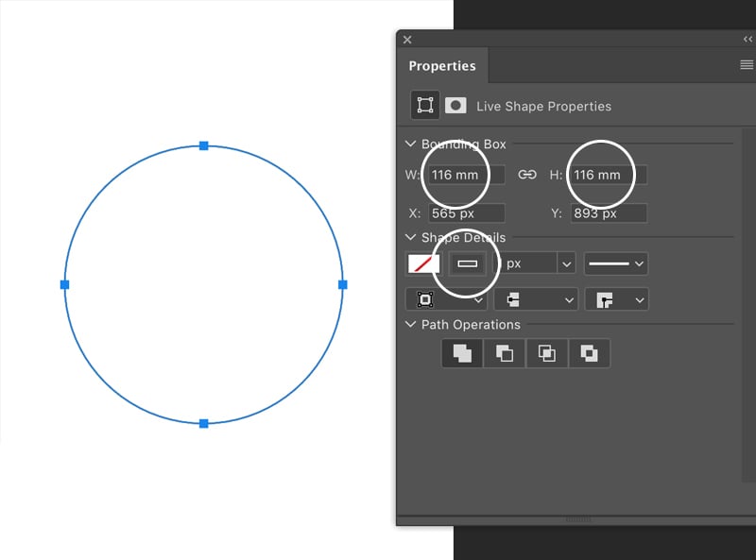Image resolution: width=756 pixels, height=560 pixels.
Task: Click the left anchor point of the circle
Action: 64,285
